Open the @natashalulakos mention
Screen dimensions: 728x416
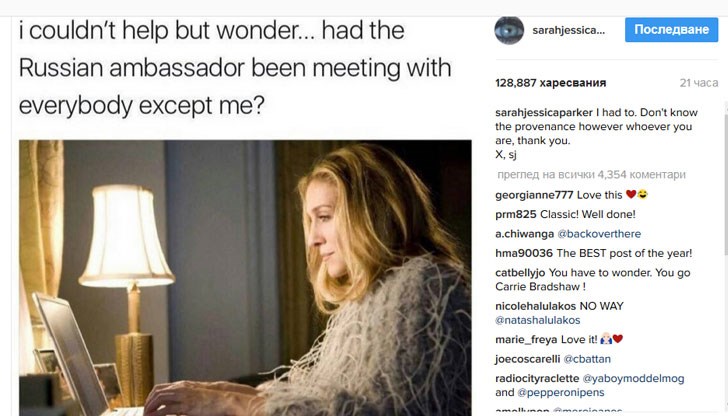click(538, 320)
